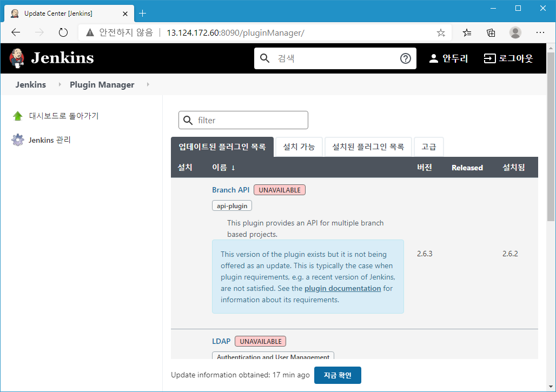Expand the chevron after Plugin Manager breadcrumb
Viewport: 556px width, 392px height.
pyautogui.click(x=148, y=84)
